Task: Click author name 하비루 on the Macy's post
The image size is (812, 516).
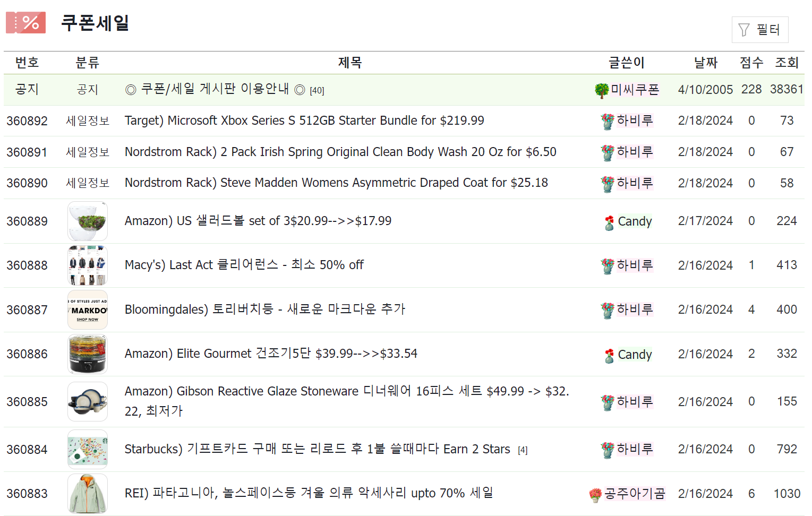Action: (636, 265)
